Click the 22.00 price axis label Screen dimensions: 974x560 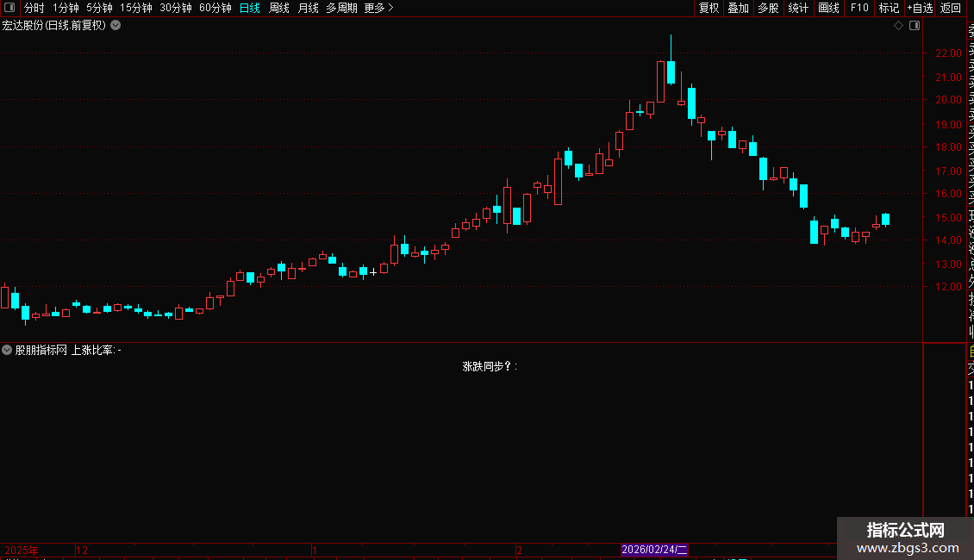pyautogui.click(x=948, y=53)
